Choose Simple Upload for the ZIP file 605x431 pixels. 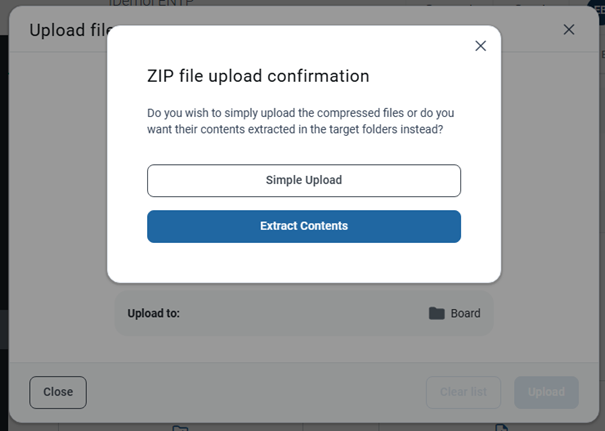[303, 181]
